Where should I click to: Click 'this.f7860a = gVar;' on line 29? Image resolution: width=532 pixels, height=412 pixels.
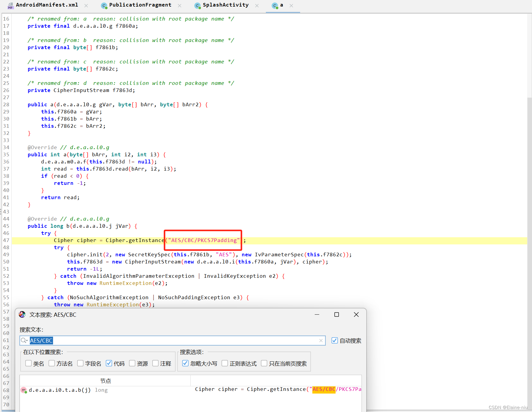[x=72, y=112]
